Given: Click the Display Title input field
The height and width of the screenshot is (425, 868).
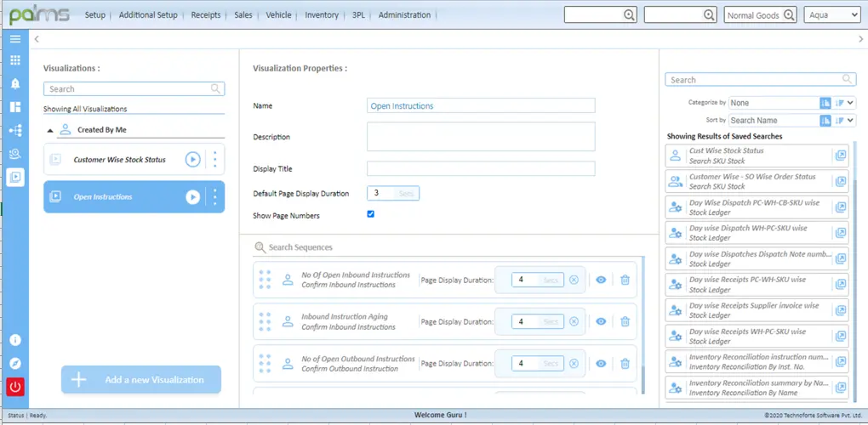Looking at the screenshot, I should click(480, 168).
